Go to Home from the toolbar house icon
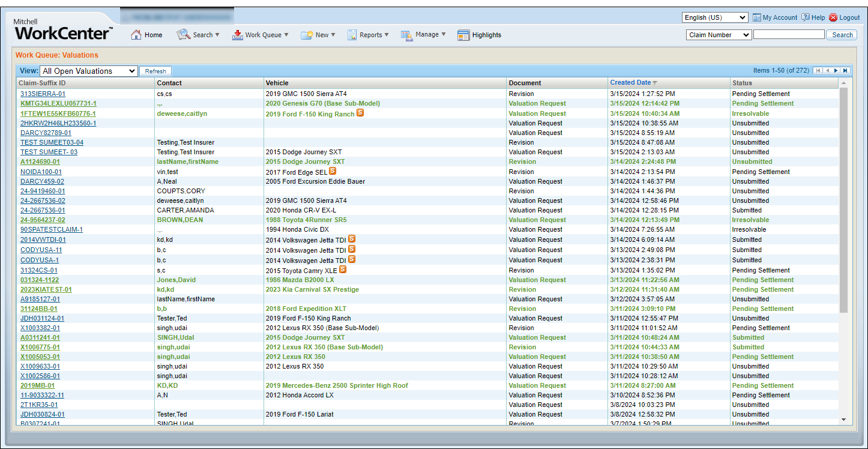This screenshot has width=868, height=449. coord(136,35)
